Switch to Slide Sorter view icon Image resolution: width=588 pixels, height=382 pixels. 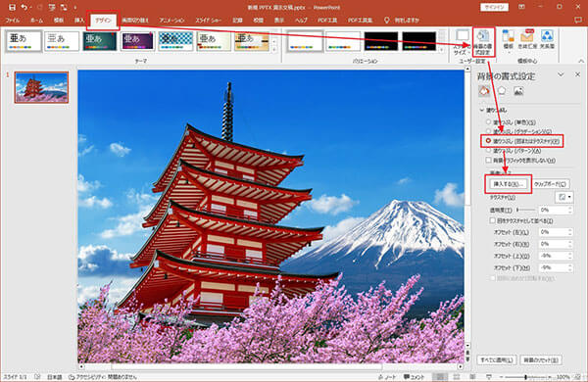click(457, 377)
